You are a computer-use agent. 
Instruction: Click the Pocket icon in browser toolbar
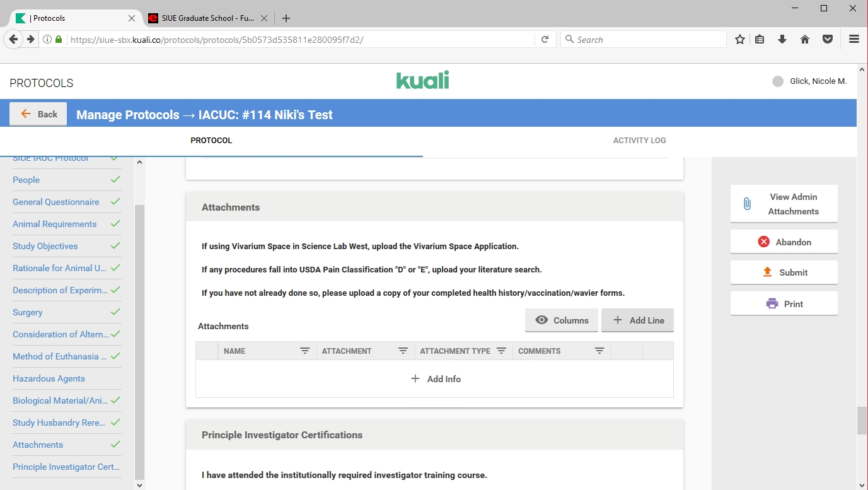(x=828, y=39)
